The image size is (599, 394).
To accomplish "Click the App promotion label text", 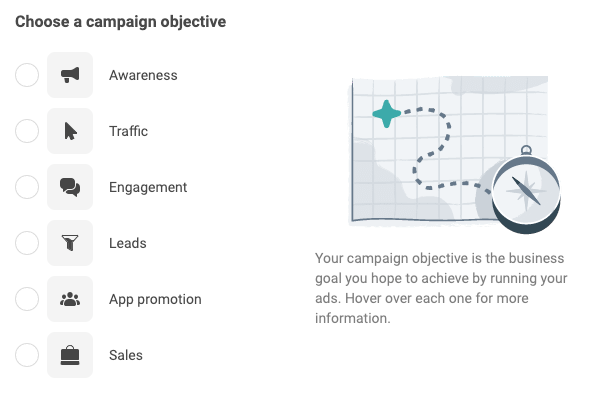I will (x=155, y=300).
